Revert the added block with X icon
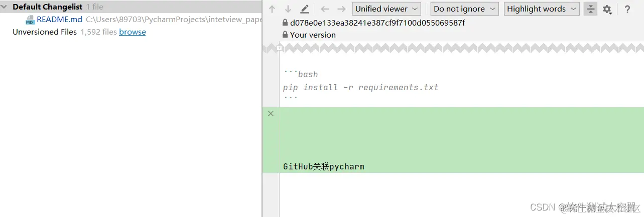The image size is (644, 217). tap(271, 114)
